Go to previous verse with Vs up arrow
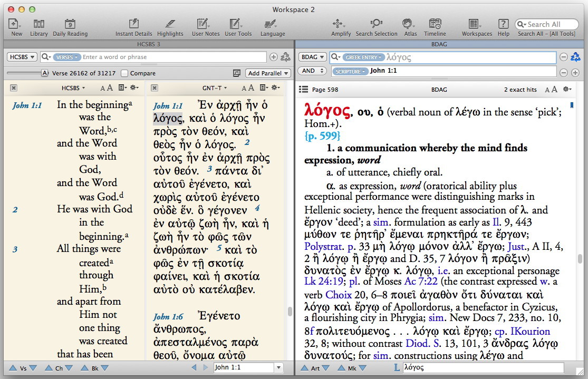Screen dimensions: 588x379 point(13,368)
